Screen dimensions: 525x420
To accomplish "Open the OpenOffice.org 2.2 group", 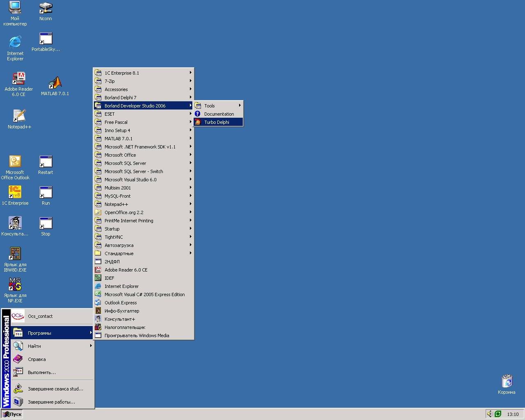I will point(144,212).
